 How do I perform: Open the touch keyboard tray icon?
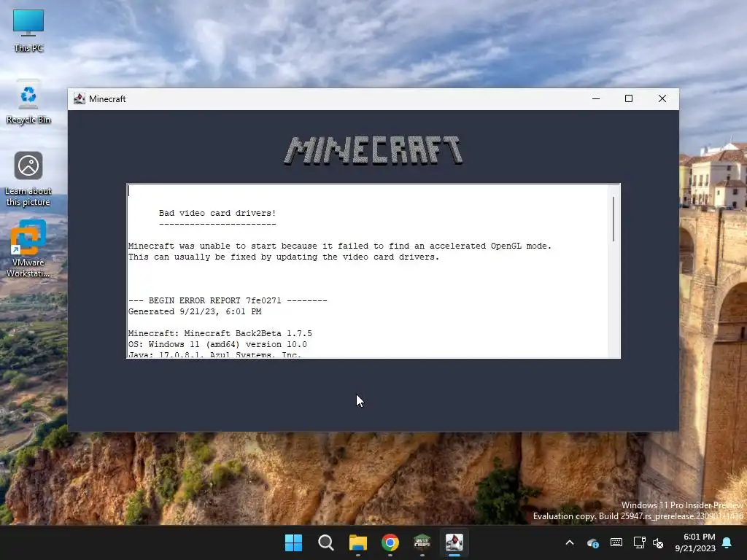(x=616, y=542)
